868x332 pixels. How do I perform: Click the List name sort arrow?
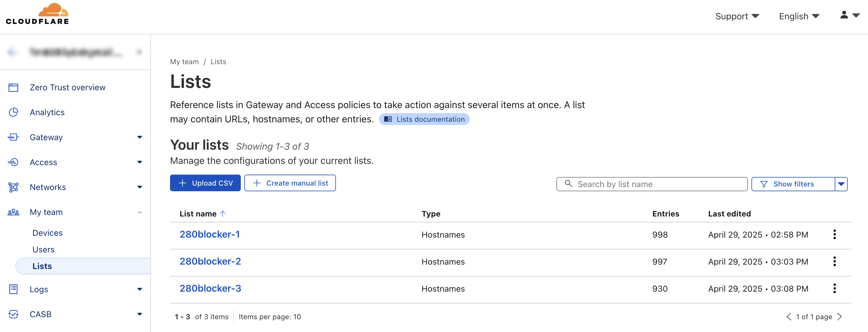pyautogui.click(x=223, y=214)
